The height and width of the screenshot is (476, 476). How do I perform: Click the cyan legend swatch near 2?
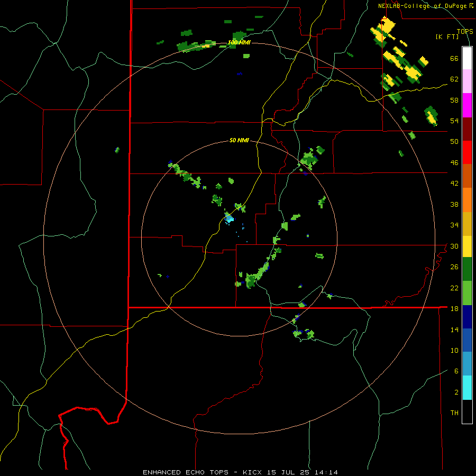click(467, 388)
